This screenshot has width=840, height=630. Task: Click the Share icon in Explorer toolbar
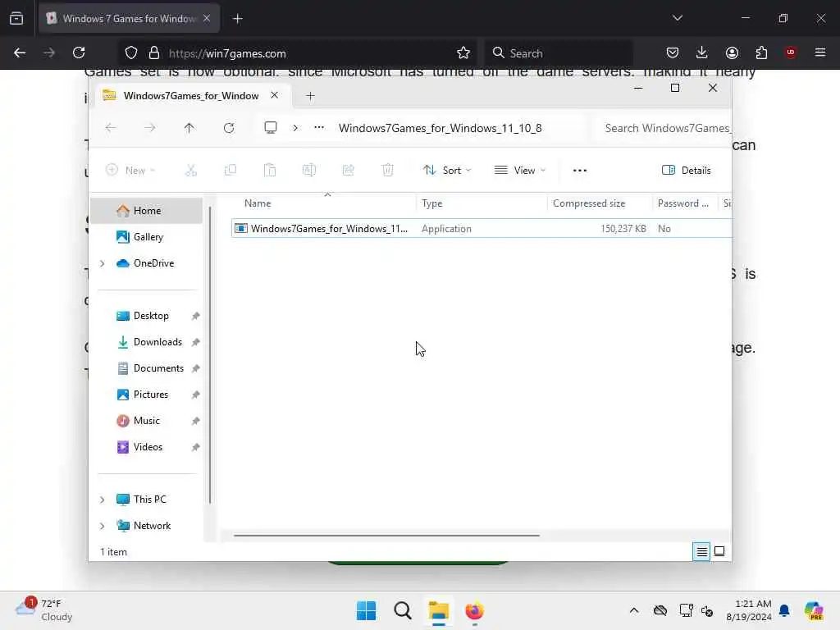pyautogui.click(x=348, y=171)
